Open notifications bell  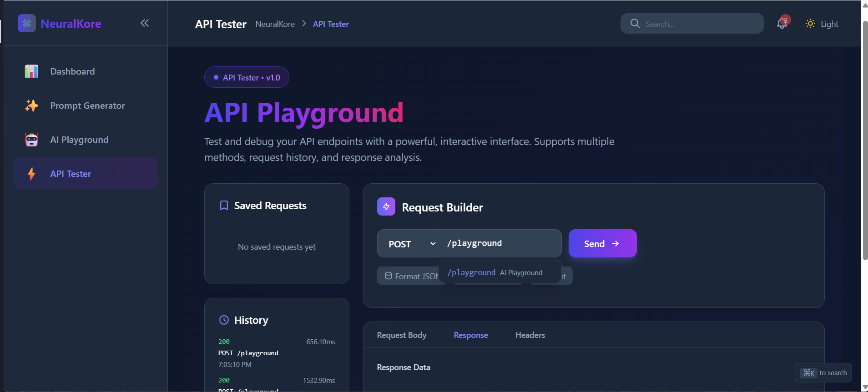pos(782,24)
